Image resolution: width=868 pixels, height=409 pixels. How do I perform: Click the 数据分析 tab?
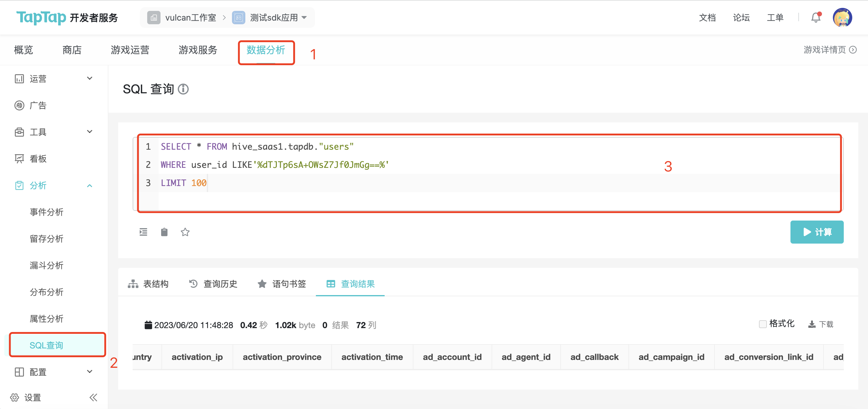click(x=266, y=50)
